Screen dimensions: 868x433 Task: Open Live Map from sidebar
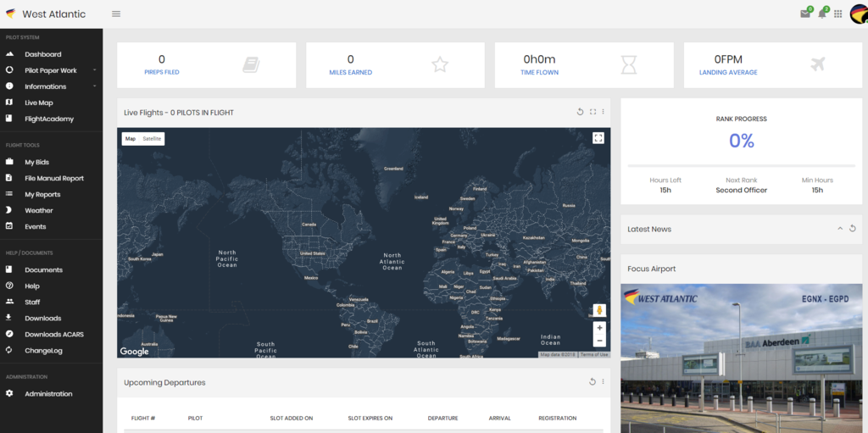(x=39, y=103)
